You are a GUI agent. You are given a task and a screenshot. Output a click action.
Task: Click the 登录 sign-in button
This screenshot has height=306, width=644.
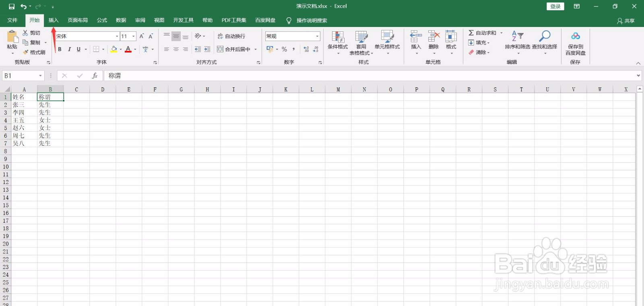pyautogui.click(x=555, y=6)
